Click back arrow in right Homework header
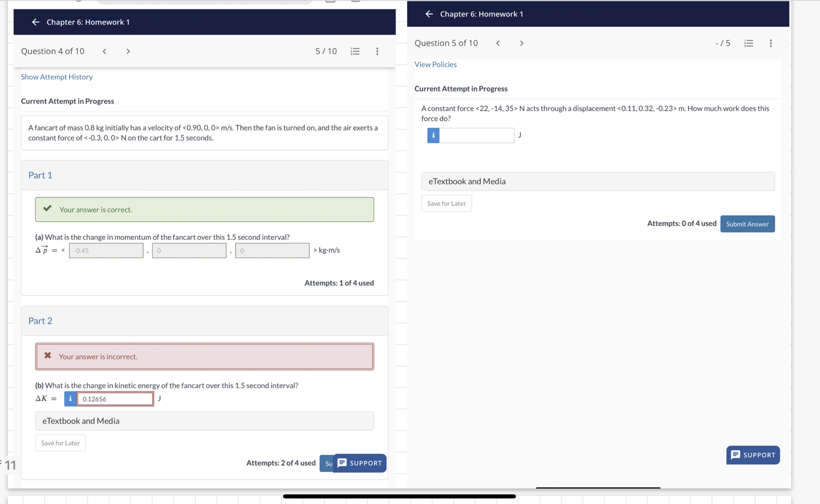This screenshot has height=504, width=820. (x=429, y=14)
